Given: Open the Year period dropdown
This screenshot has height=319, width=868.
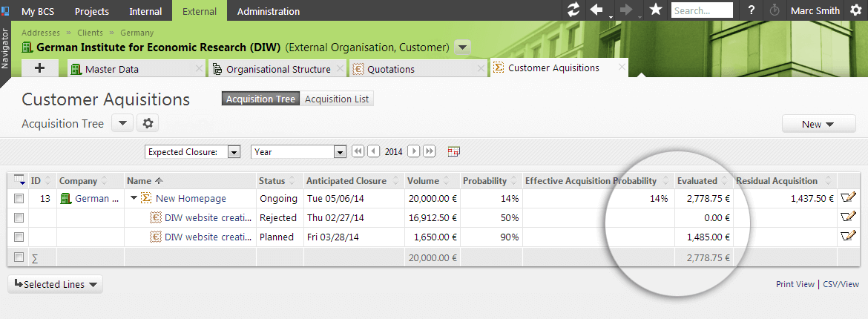Looking at the screenshot, I should tap(298, 152).
